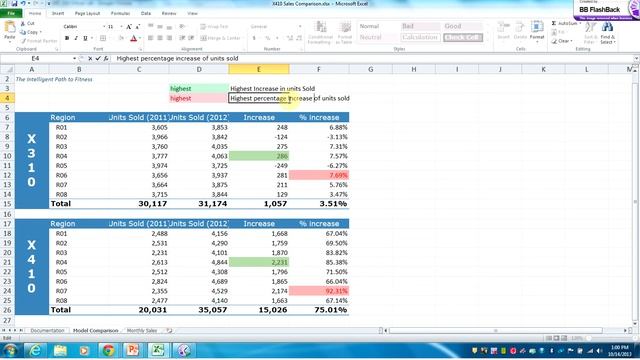Click the Align Text Right icon
Screen dimensions: 640x360
point(169,38)
